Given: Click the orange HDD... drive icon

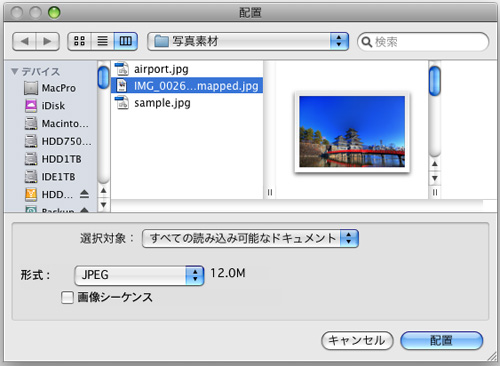Looking at the screenshot, I should point(31,195).
